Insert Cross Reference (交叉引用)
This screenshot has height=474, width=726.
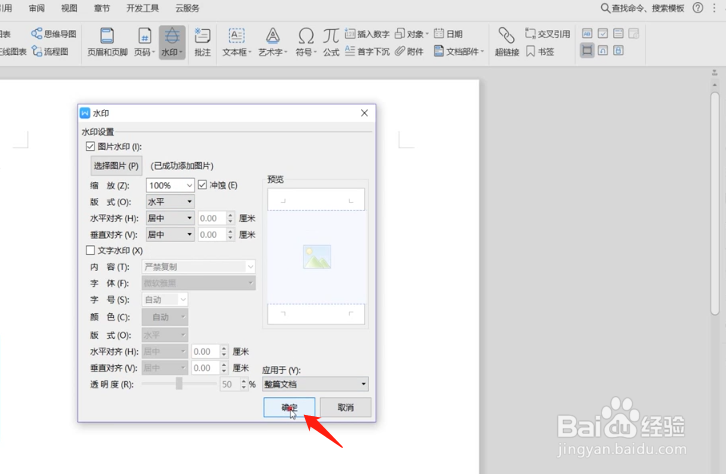pos(547,34)
